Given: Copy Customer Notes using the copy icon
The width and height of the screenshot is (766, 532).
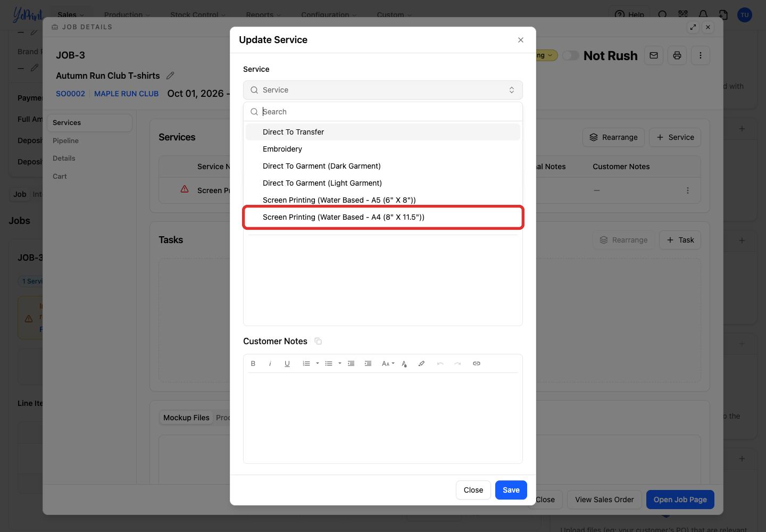Looking at the screenshot, I should click(x=318, y=341).
